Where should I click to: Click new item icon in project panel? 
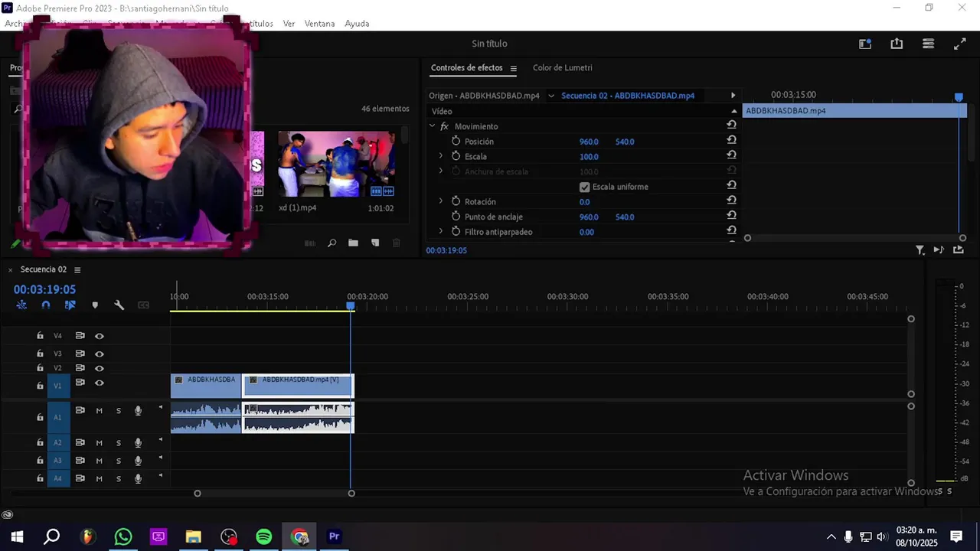pos(375,243)
